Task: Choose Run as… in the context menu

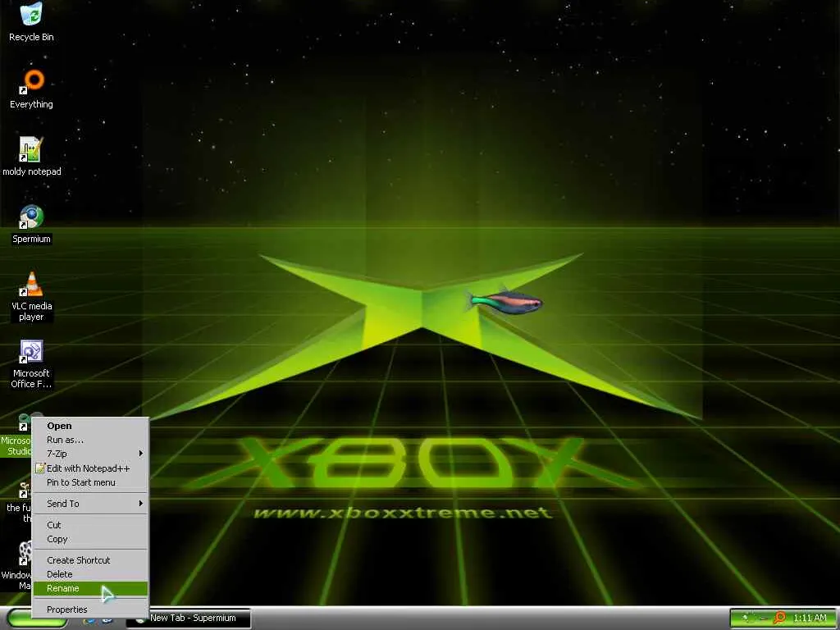Action: point(90,440)
